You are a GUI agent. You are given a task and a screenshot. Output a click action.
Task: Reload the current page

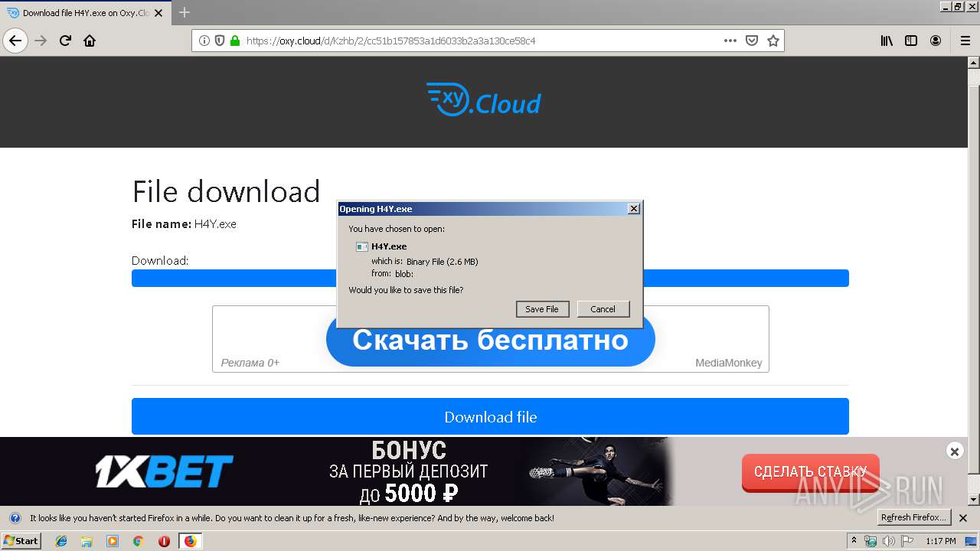pyautogui.click(x=65, y=41)
